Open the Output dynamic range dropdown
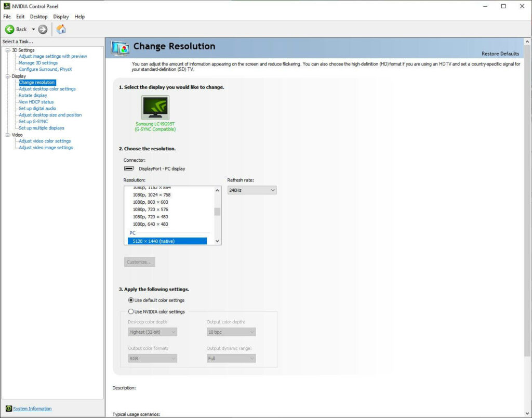 tap(231, 358)
